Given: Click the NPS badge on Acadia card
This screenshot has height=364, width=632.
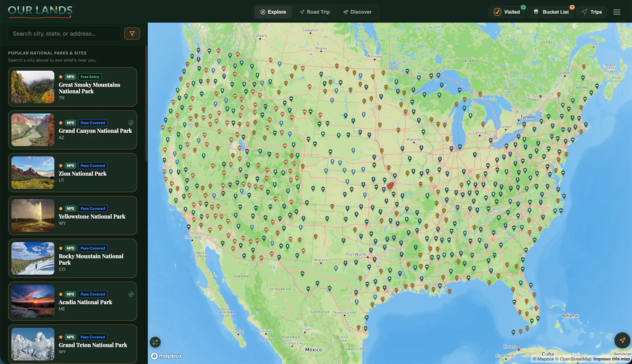Looking at the screenshot, I should pyautogui.click(x=70, y=294).
